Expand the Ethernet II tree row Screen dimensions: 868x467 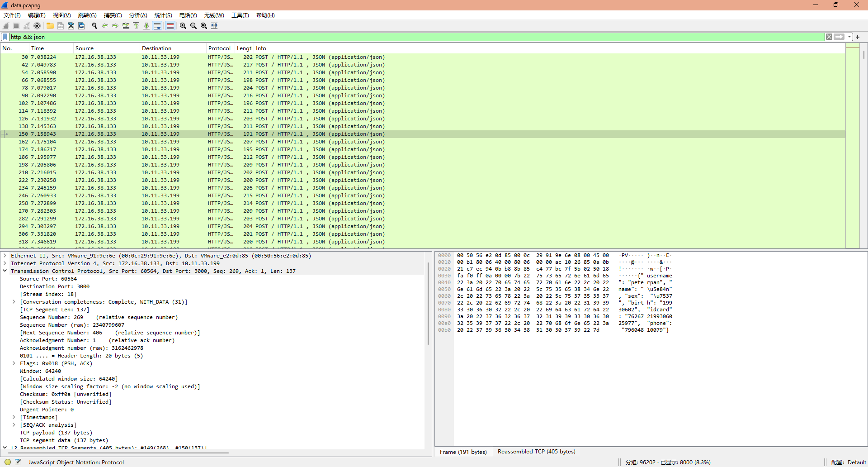[x=5, y=256]
